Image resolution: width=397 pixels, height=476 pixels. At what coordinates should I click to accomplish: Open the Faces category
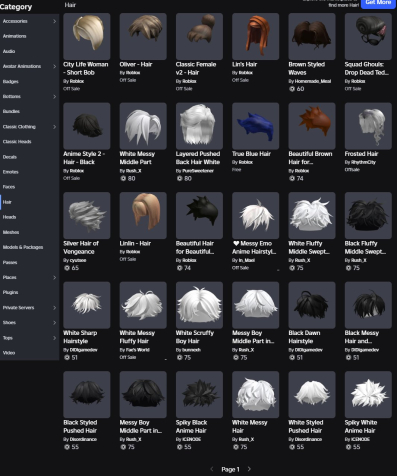[x=9, y=187]
